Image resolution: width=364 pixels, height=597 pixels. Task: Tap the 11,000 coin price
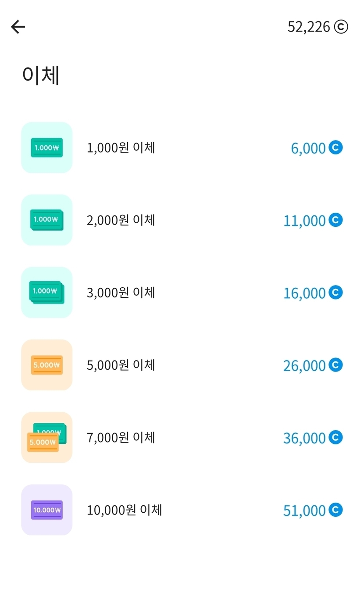pos(304,221)
